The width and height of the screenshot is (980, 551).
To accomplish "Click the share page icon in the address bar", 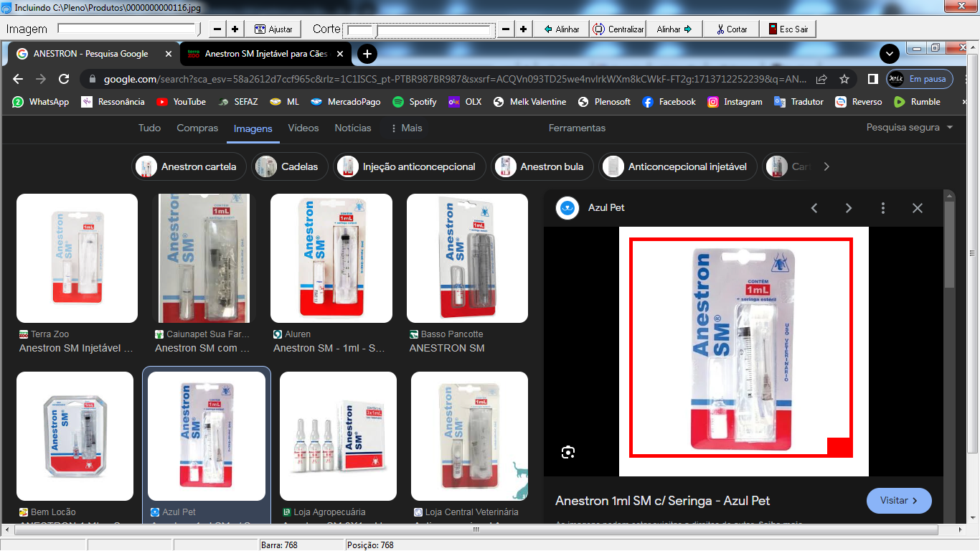I will pos(821,79).
